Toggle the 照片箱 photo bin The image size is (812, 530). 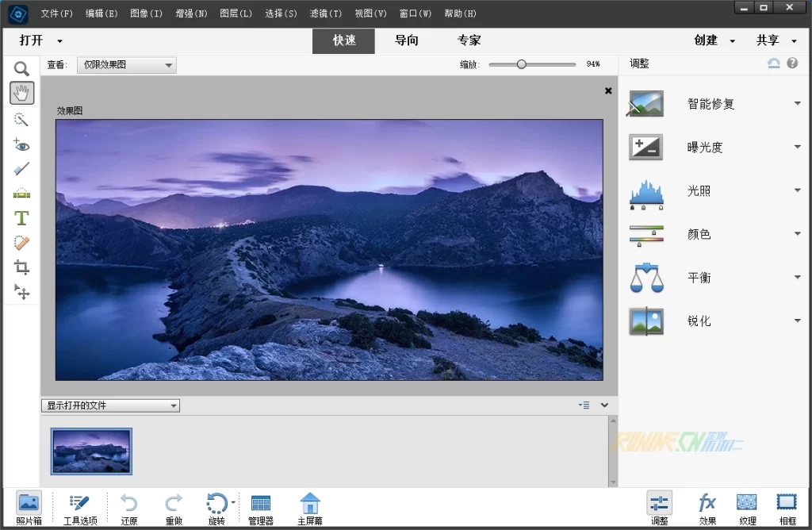coord(29,508)
